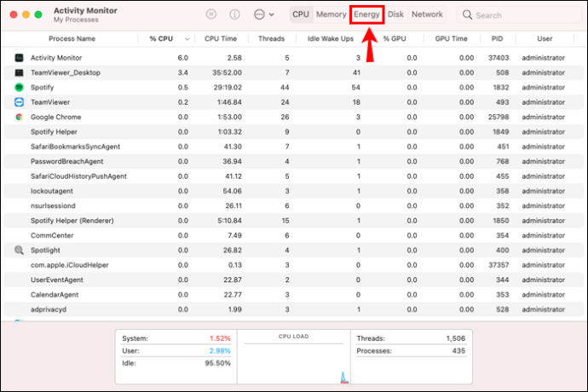Viewport: 588px width, 392px height.
Task: Click PID value 25798
Action: point(499,117)
